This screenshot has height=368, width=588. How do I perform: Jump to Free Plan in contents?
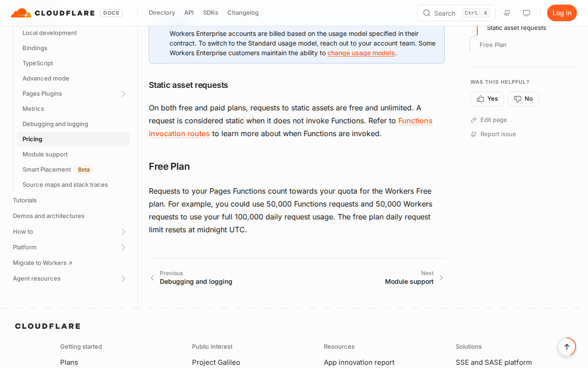click(x=493, y=45)
